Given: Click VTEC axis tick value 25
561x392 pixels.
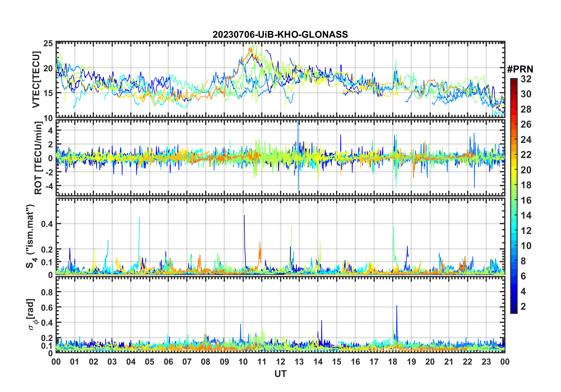Looking at the screenshot, I should 48,44.
